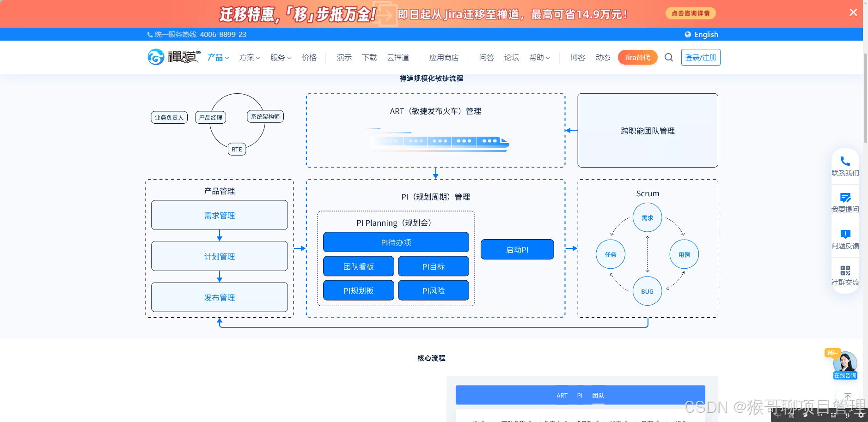This screenshot has width=868, height=422.
Task: Open the 演示 menu item
Action: 344,58
